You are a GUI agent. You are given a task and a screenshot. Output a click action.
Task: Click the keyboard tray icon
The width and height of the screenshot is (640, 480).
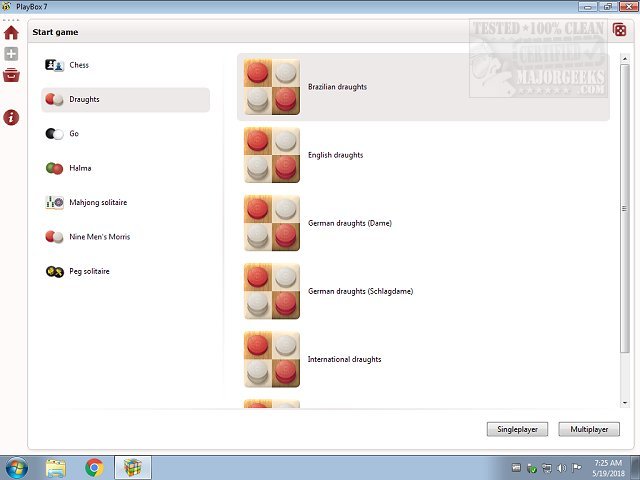[516, 468]
